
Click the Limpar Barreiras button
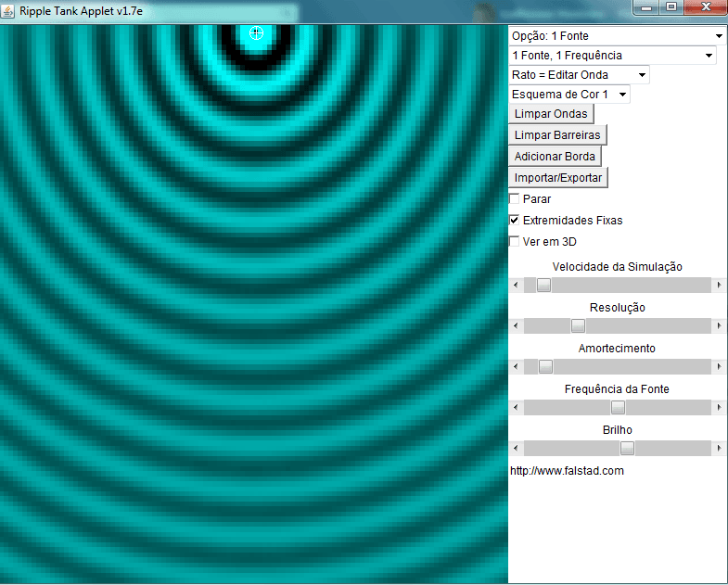point(557,135)
